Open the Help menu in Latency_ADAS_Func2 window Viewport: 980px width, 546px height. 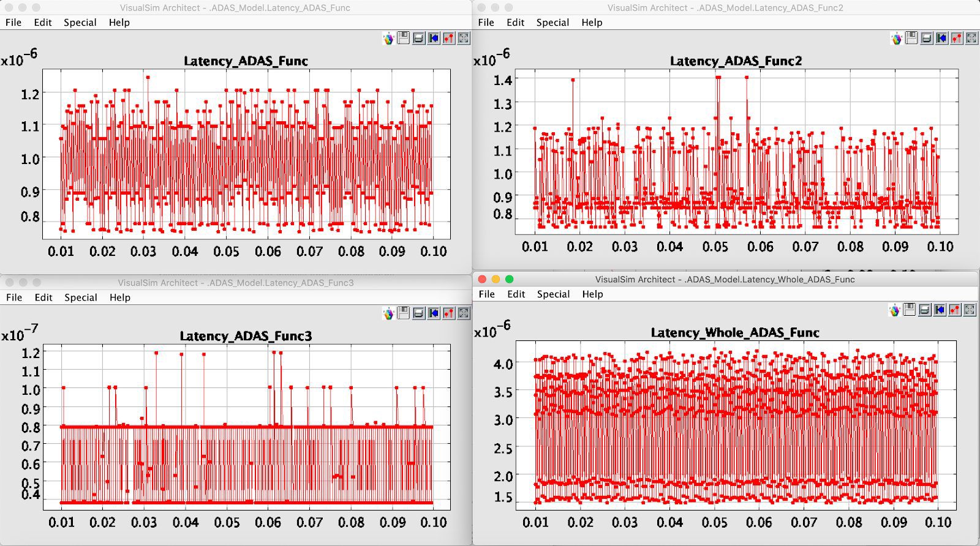coord(592,22)
